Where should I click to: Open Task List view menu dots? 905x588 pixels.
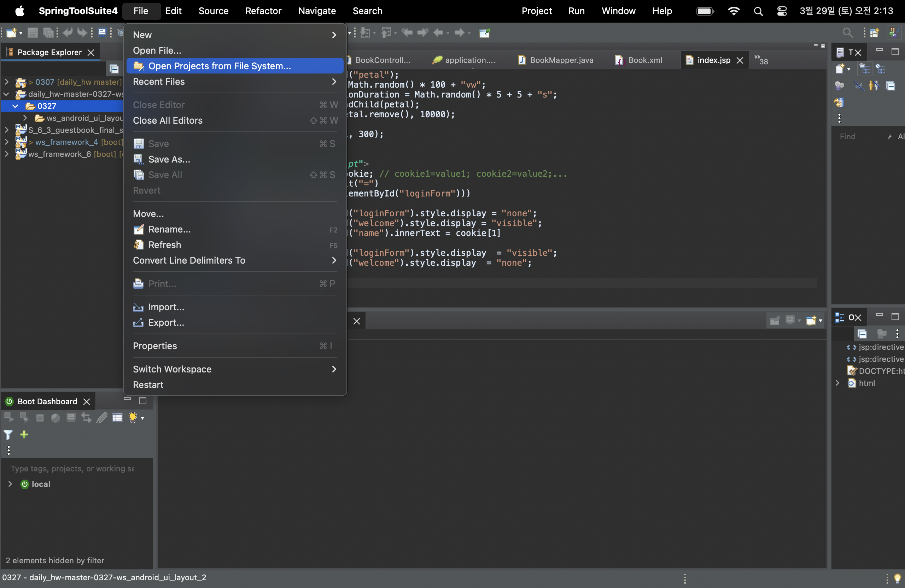coord(839,119)
